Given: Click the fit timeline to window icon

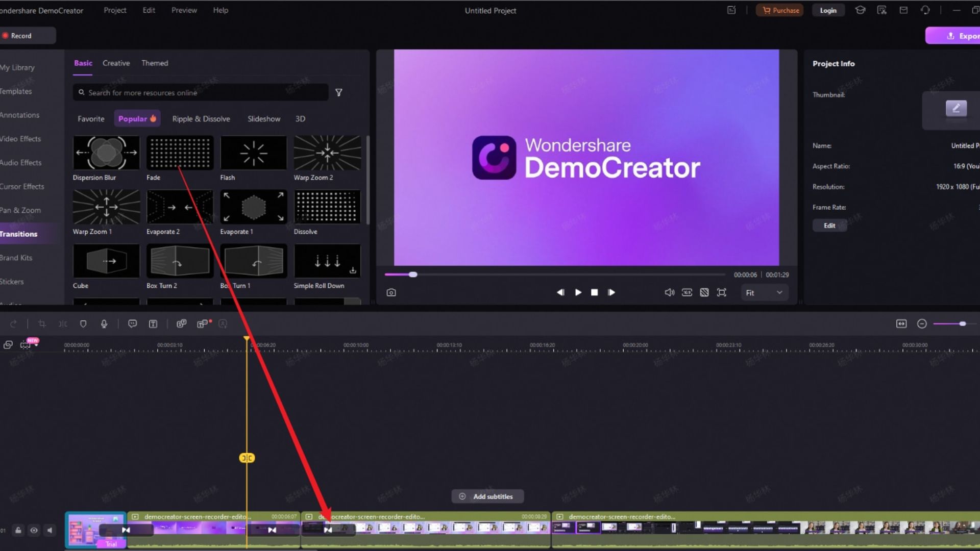Looking at the screenshot, I should pyautogui.click(x=901, y=324).
